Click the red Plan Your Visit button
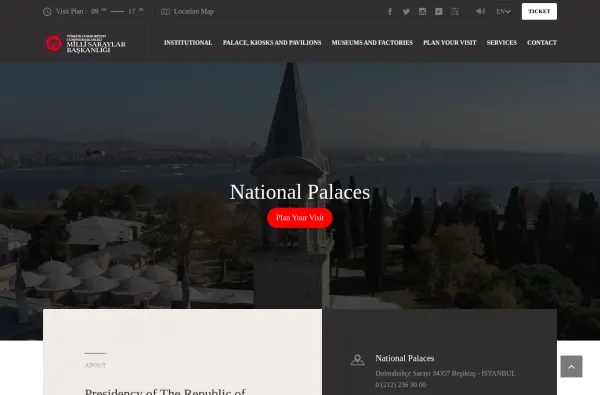 (300, 218)
